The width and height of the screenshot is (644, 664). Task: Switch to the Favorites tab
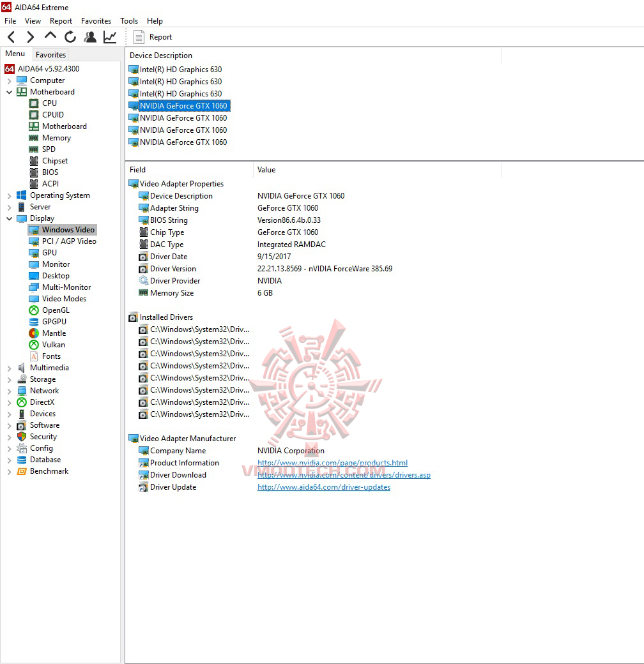click(50, 54)
